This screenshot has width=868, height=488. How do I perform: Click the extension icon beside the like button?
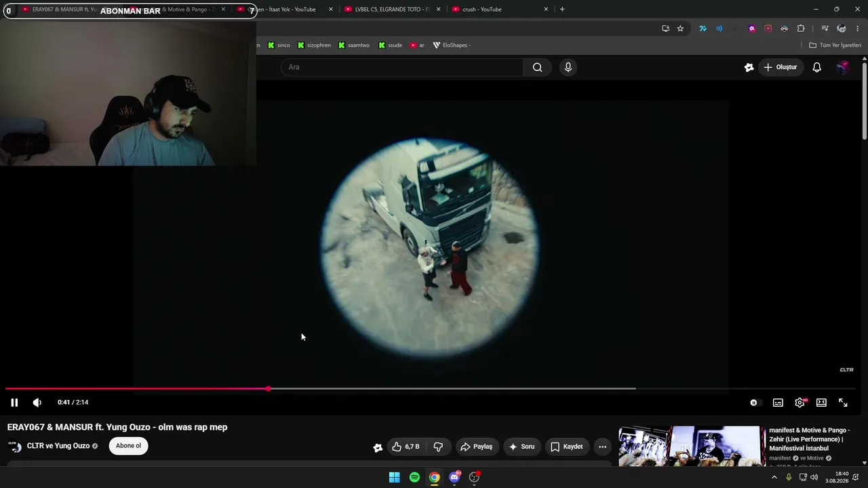[378, 447]
